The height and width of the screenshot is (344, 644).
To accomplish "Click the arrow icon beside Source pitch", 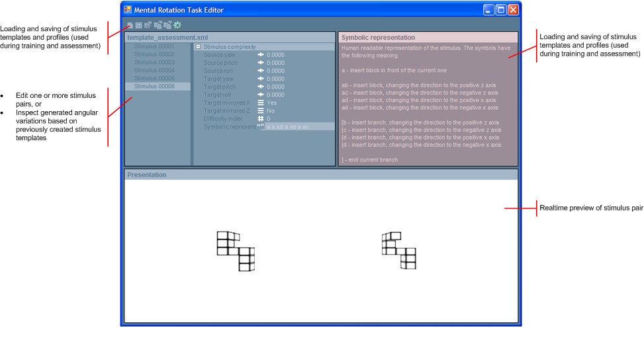I will pos(261,63).
